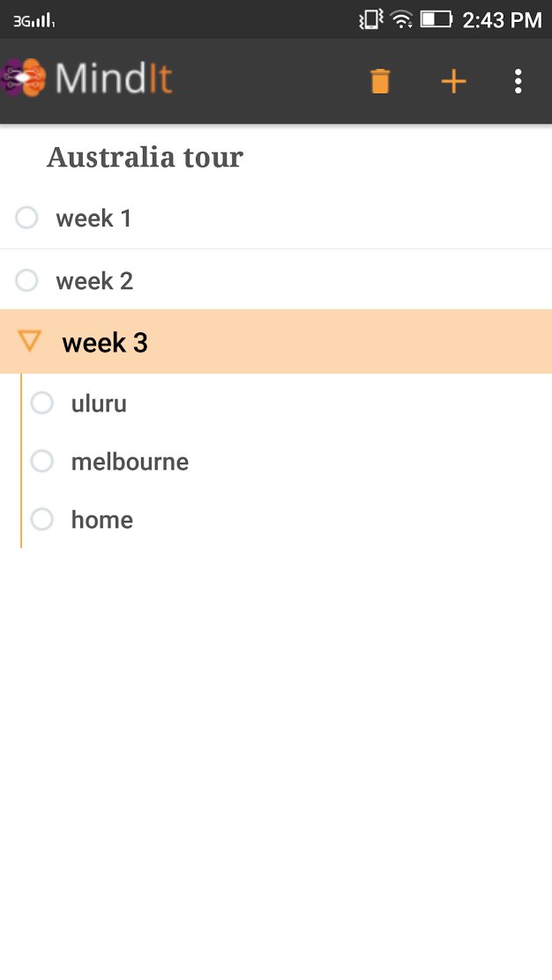552x980 pixels.
Task: Collapse week 3 using orange triangle
Action: (x=30, y=341)
